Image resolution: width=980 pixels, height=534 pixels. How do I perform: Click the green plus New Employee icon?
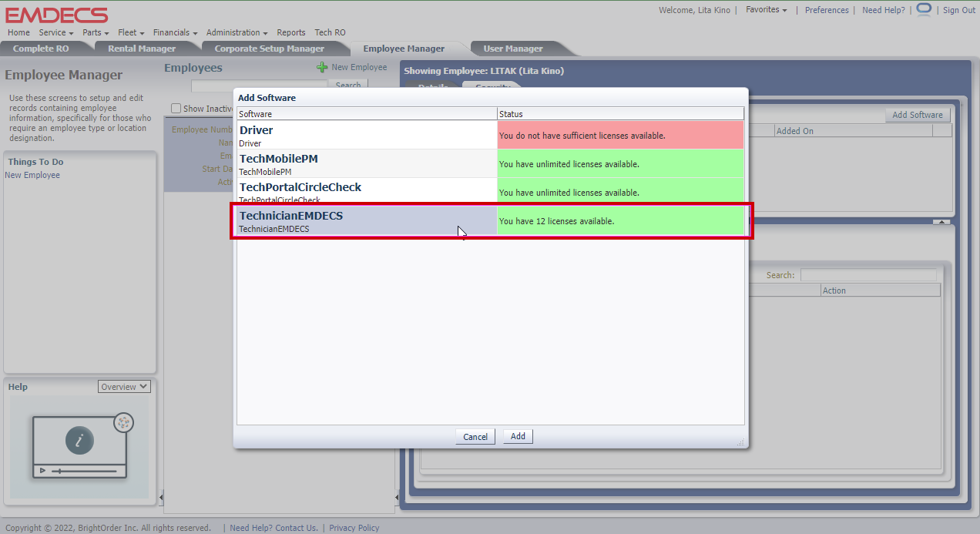(322, 68)
